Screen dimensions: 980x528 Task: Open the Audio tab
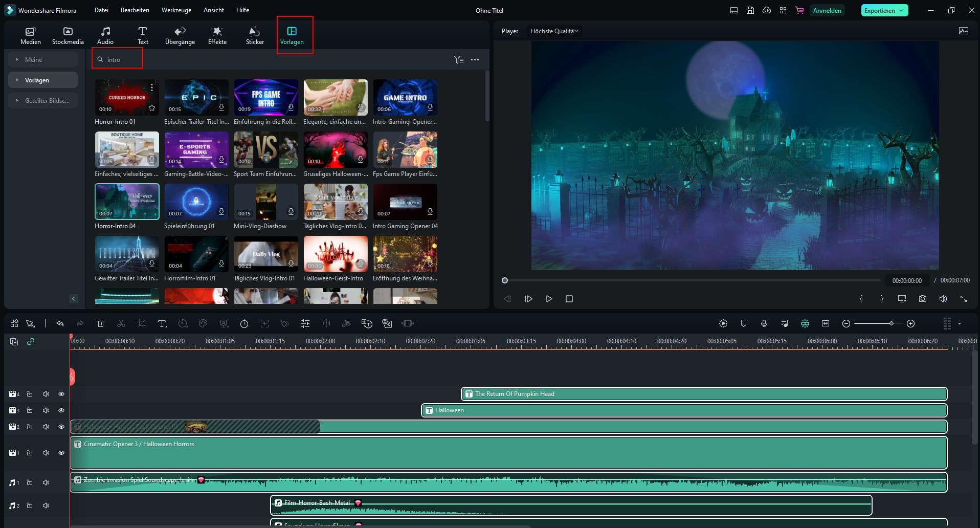coord(105,36)
